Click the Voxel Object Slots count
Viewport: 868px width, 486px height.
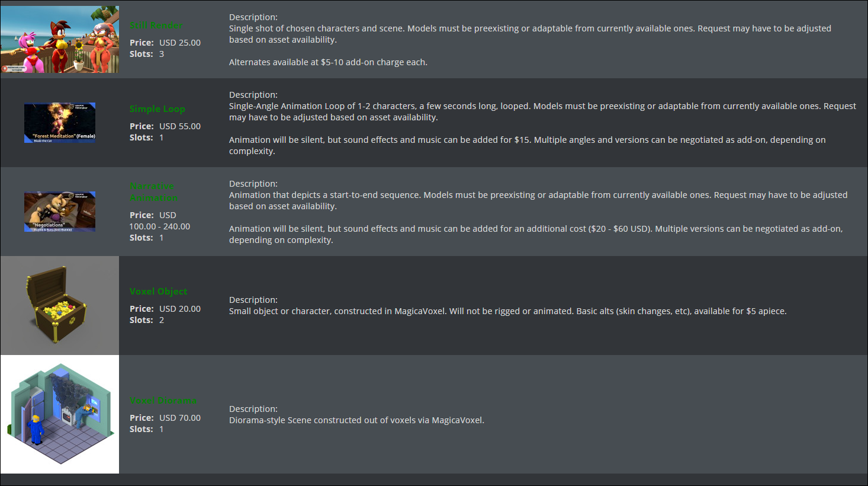(162, 320)
